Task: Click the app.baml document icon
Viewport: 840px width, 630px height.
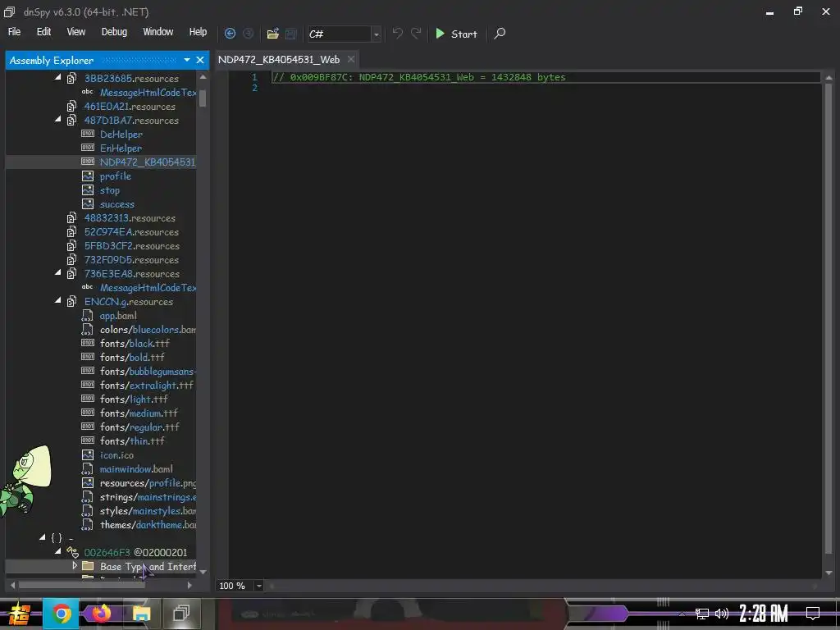Action: pos(87,315)
